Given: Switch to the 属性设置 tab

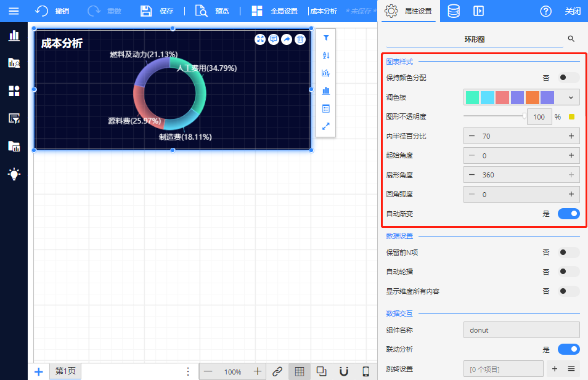Looking at the screenshot, I should [x=409, y=11].
